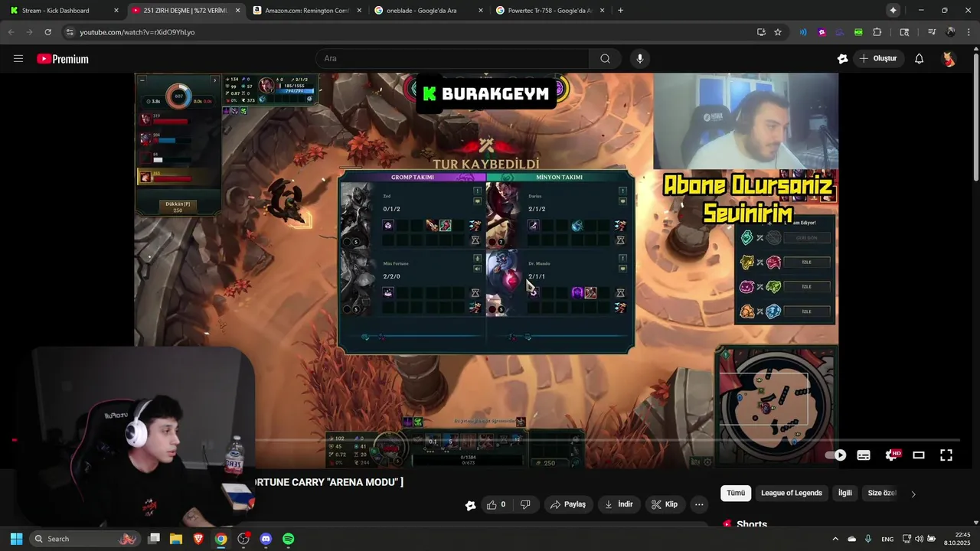This screenshot has width=980, height=551.
Task: Click the install app icon in address bar
Action: pos(761,32)
